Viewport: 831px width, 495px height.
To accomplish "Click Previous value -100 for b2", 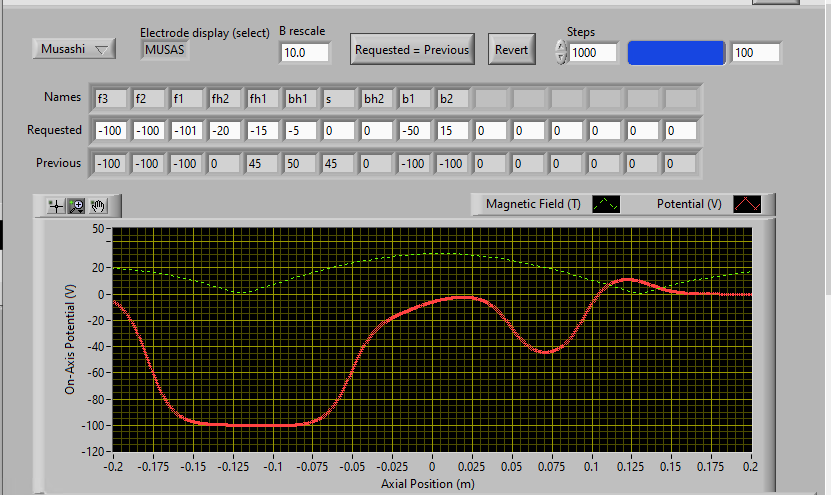I will (x=453, y=163).
